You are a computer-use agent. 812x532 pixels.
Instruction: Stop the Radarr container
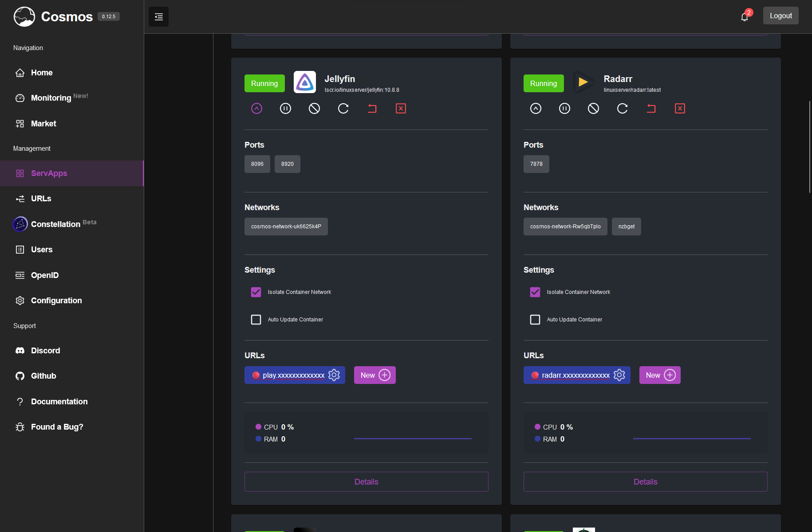[594, 108]
